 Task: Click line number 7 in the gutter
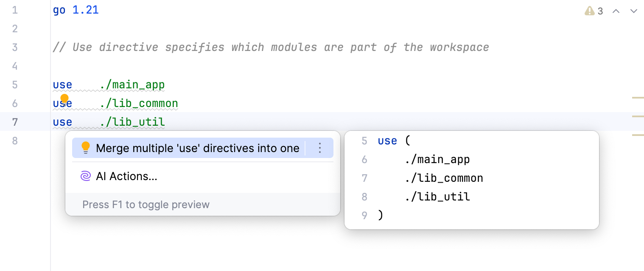coord(15,122)
